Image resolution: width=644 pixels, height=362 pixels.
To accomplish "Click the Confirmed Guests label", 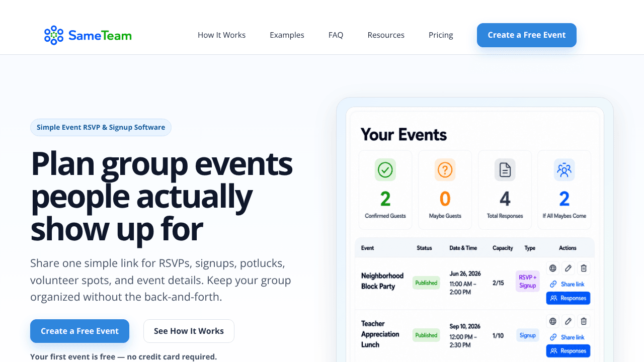I will pyautogui.click(x=385, y=216).
